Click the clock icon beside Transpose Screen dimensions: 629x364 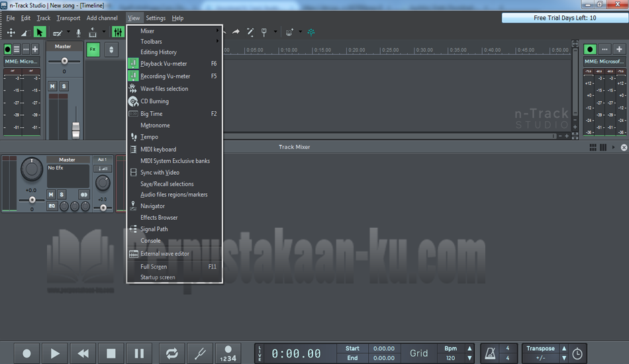[577, 353]
